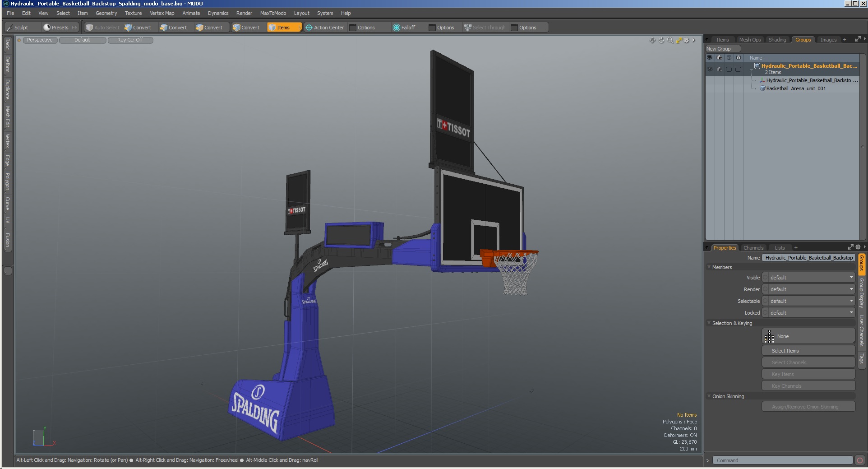Switch to the Mesh Ops tab
Image resolution: width=868 pixels, height=469 pixels.
[750, 40]
